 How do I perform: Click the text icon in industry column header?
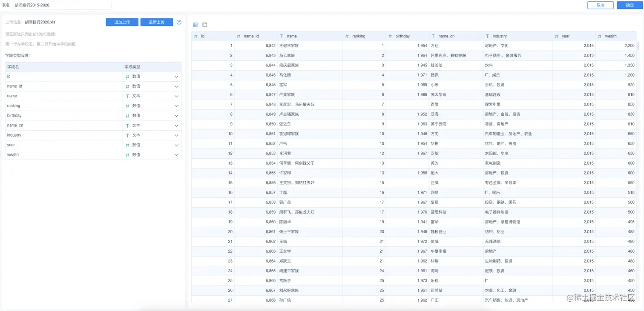[x=487, y=36]
